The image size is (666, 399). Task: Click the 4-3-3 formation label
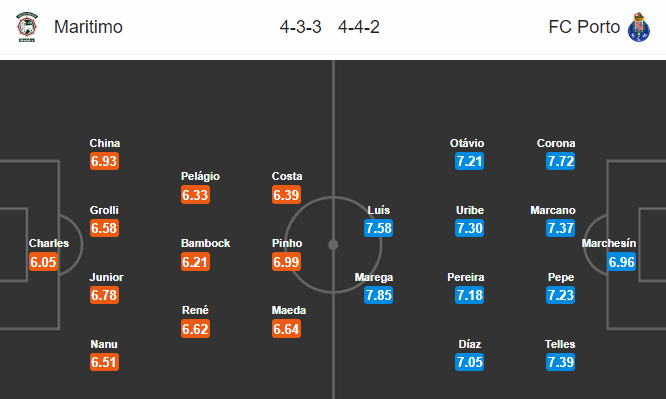coord(300,27)
